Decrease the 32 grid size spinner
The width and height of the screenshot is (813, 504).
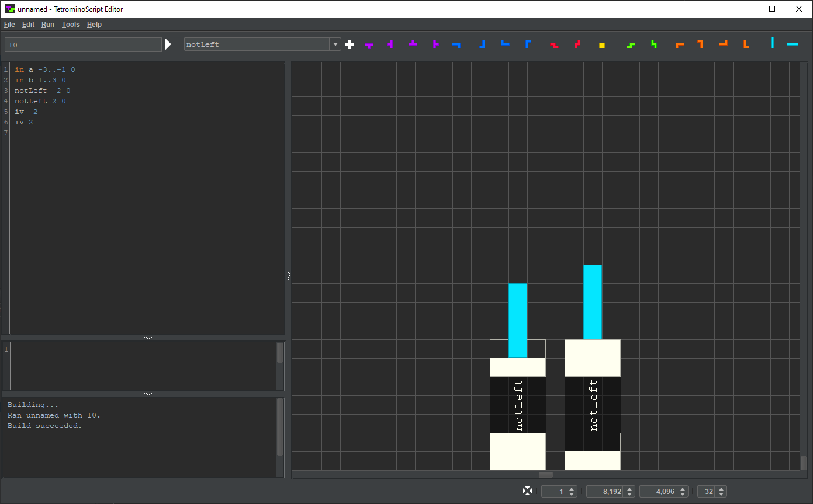(722, 494)
